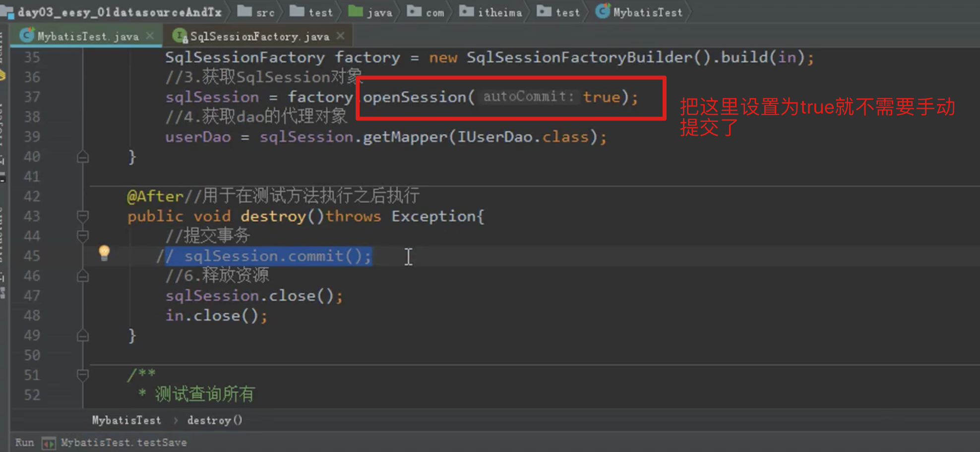980x452 pixels.
Task: Click the MybatisTest class icon in navigation bar
Action: pos(603,11)
